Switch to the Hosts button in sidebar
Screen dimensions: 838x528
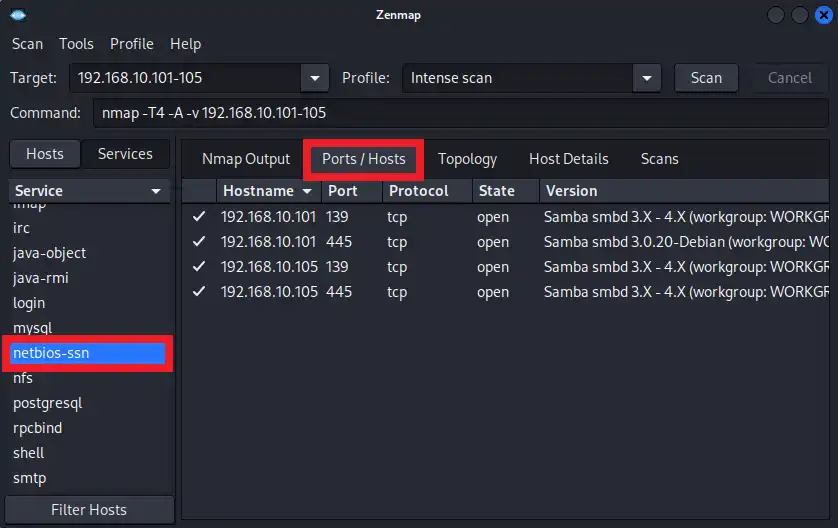(45, 154)
